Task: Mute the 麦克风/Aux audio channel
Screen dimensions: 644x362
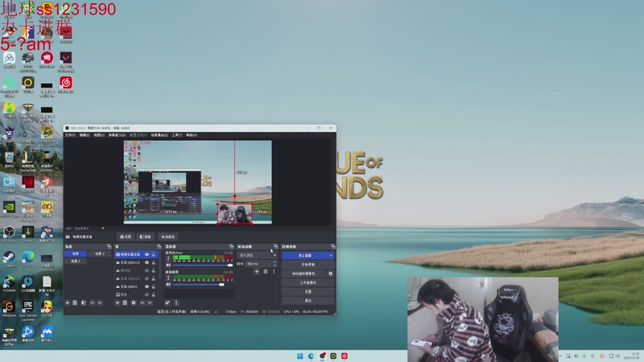Action: [x=168, y=265]
